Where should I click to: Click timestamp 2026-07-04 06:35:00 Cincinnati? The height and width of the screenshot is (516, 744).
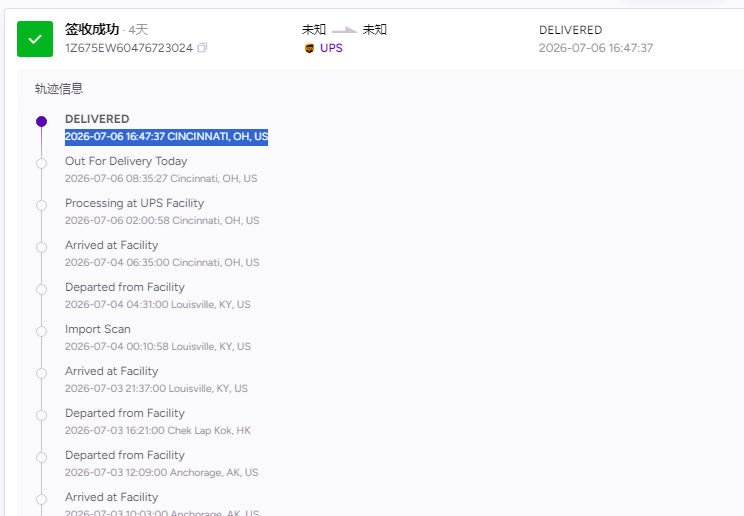click(162, 263)
